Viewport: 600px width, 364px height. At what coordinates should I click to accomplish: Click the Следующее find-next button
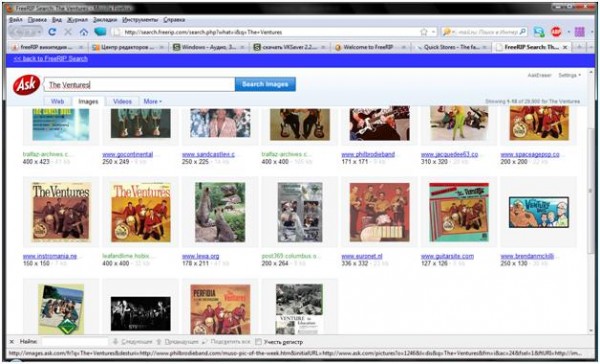click(x=133, y=342)
